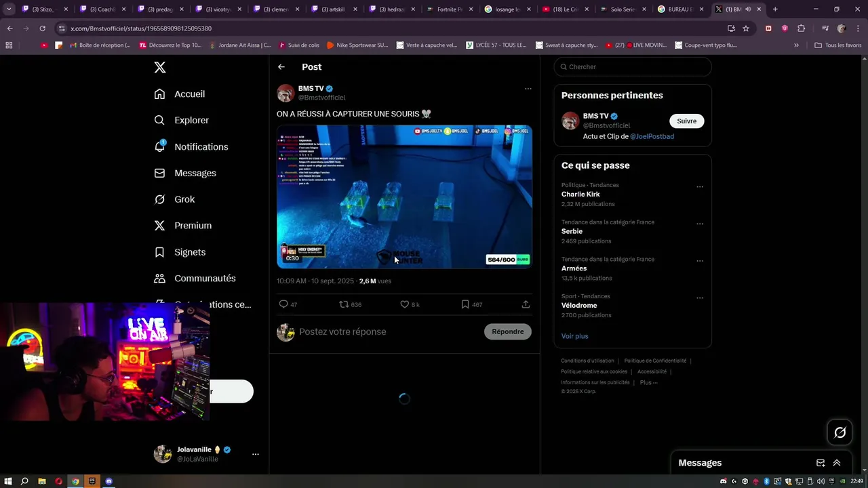Open new browser tab
The image size is (868, 488).
click(775, 9)
